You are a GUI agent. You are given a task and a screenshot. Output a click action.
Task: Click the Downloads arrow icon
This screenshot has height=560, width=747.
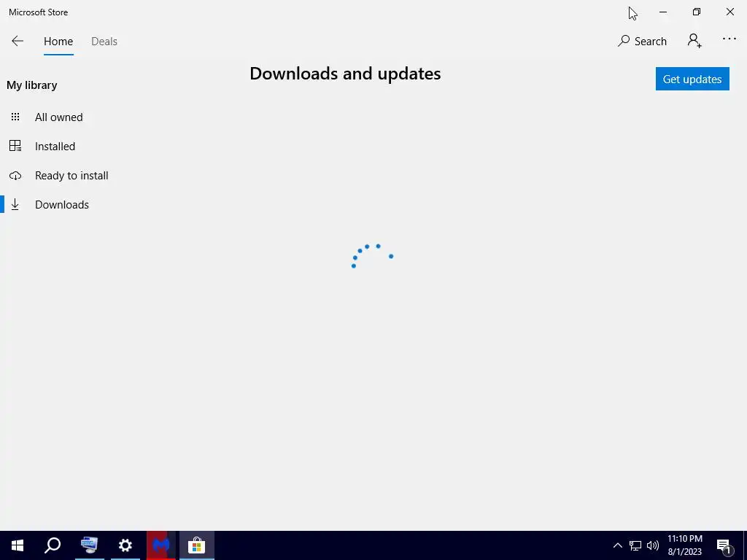[15, 205]
